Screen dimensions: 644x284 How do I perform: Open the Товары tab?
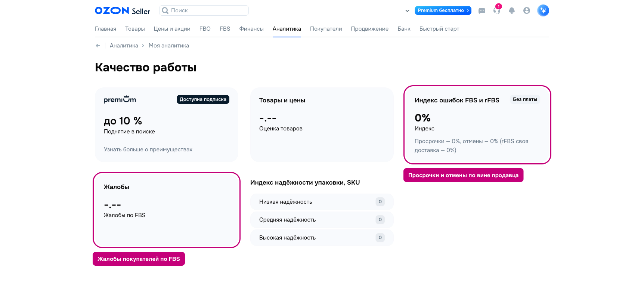point(135,29)
